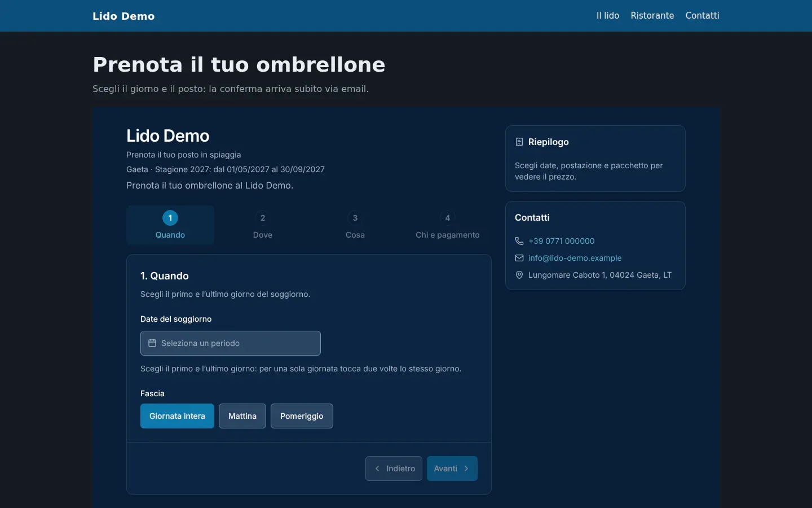Click the map pin icon beside the address
This screenshot has width=812, height=508.
point(519,275)
